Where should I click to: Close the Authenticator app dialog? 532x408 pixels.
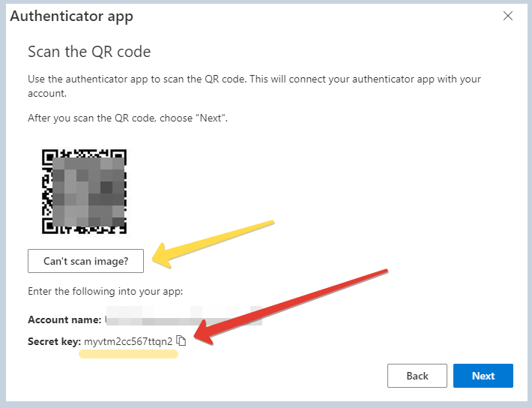(508, 16)
